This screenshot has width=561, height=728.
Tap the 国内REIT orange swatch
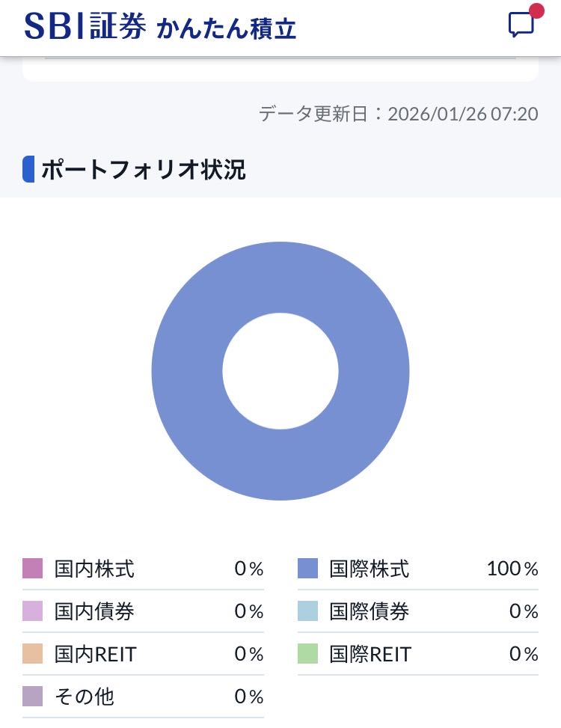pyautogui.click(x=33, y=654)
